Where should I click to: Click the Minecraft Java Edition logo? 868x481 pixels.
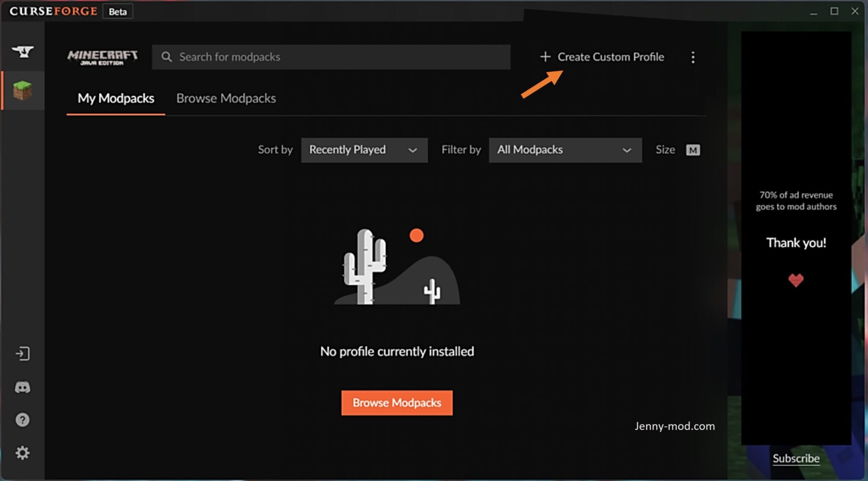coord(102,57)
